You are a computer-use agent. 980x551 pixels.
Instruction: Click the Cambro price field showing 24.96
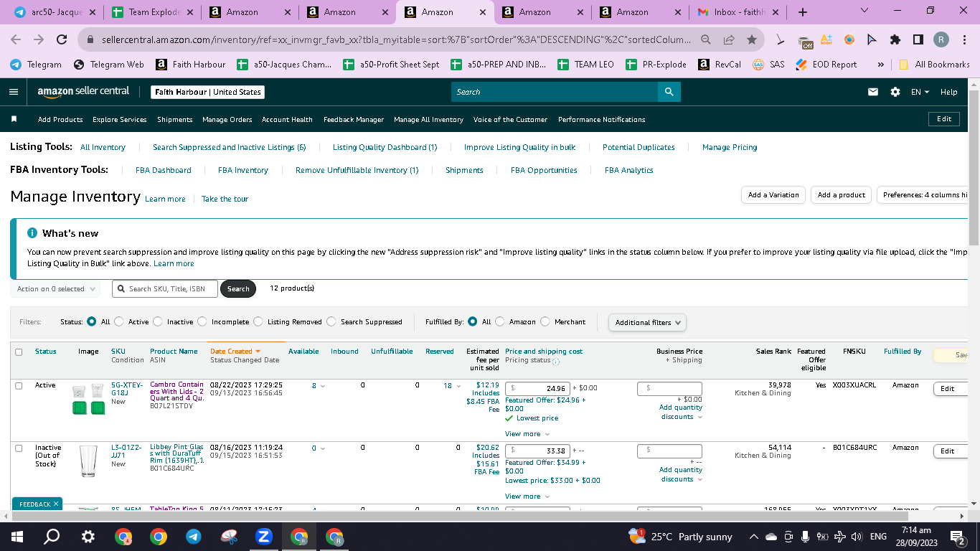[537, 388]
